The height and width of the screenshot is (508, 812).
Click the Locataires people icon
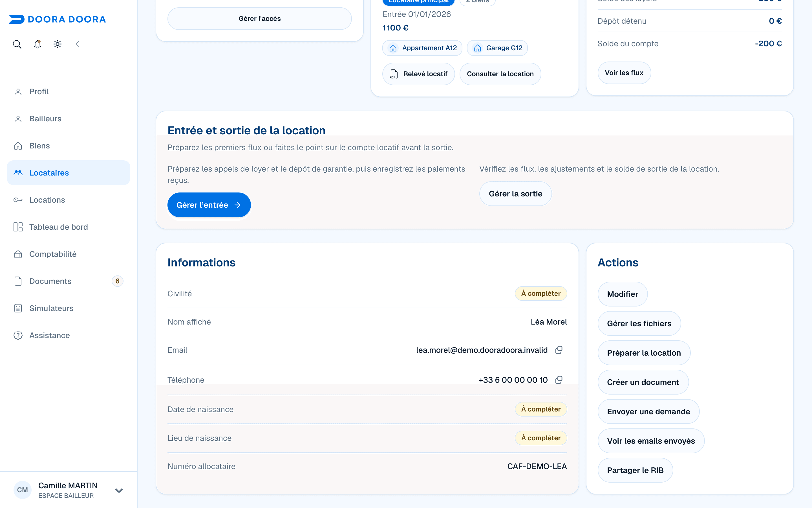point(18,173)
